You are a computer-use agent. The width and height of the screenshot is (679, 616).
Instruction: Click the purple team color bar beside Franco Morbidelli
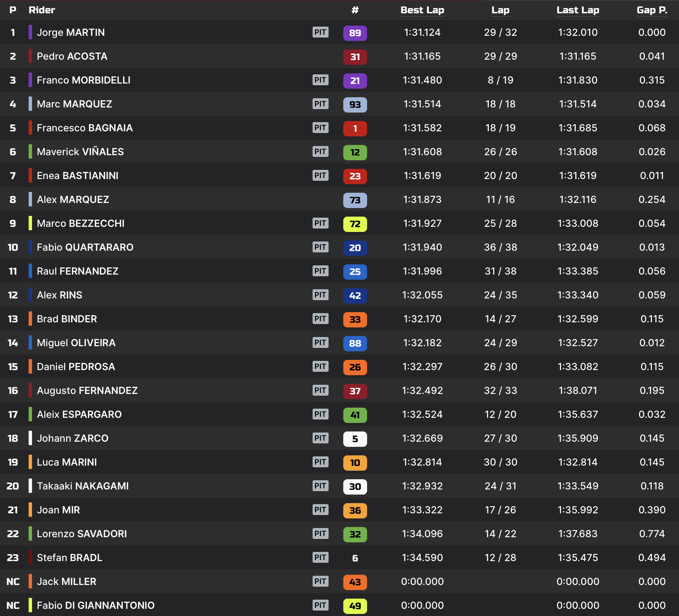pyautogui.click(x=30, y=80)
